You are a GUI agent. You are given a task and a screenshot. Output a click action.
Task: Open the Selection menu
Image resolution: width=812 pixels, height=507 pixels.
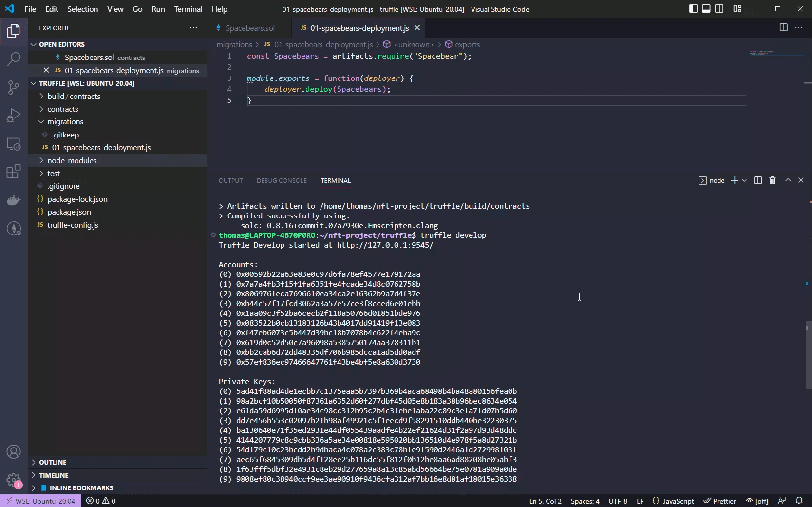point(82,9)
